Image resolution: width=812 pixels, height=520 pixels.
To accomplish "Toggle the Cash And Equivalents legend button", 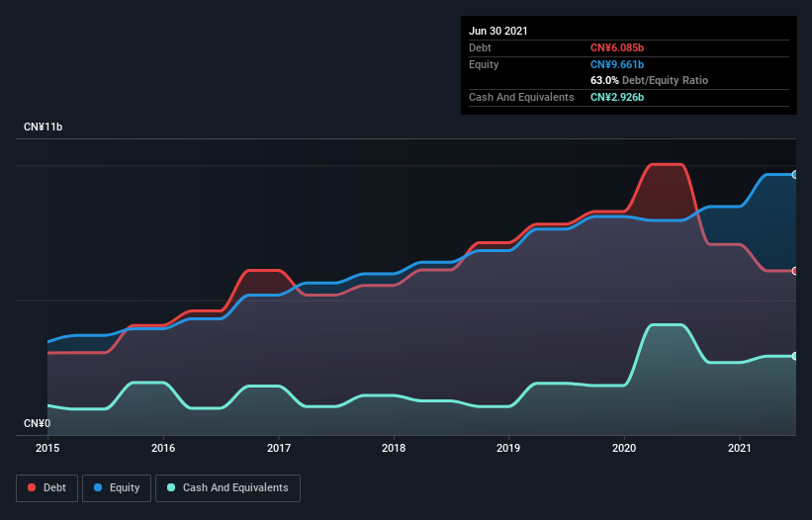I will [227, 488].
